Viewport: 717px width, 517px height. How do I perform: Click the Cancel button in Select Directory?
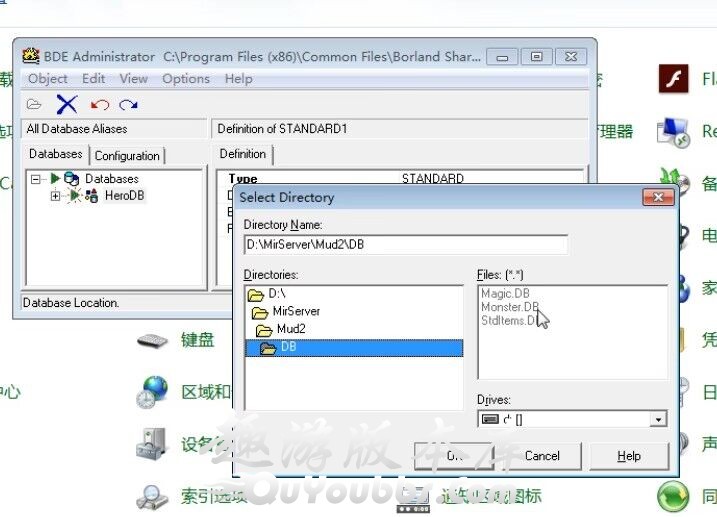pyautogui.click(x=542, y=456)
